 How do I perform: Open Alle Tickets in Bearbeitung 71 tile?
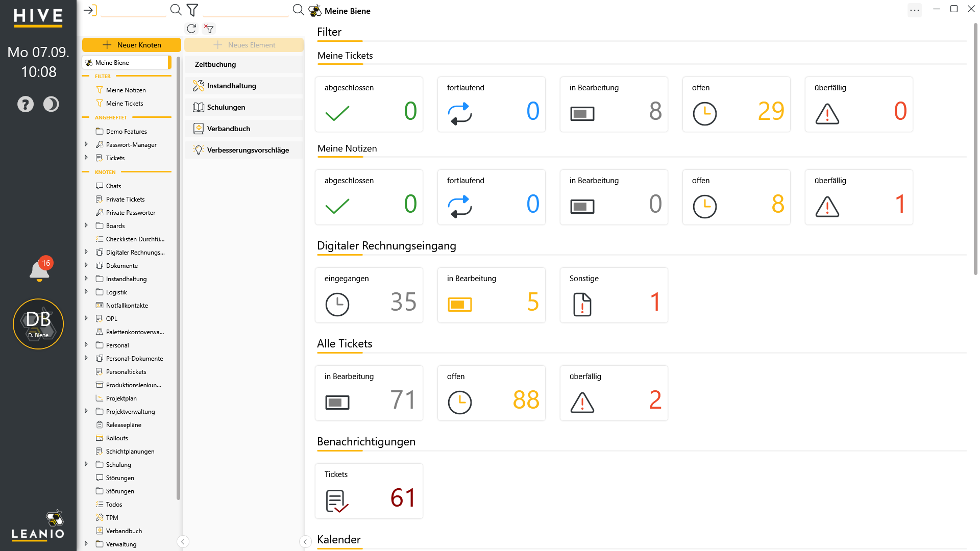[x=369, y=393]
